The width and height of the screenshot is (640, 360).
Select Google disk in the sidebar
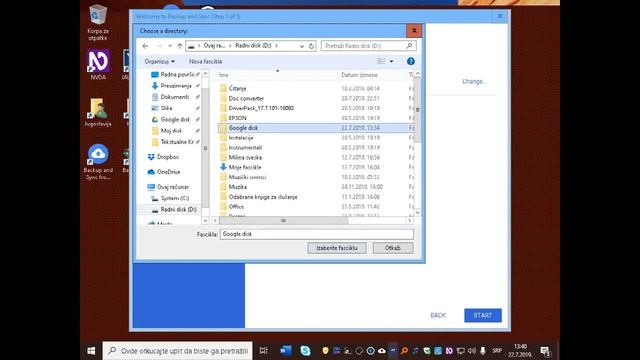tap(174, 120)
